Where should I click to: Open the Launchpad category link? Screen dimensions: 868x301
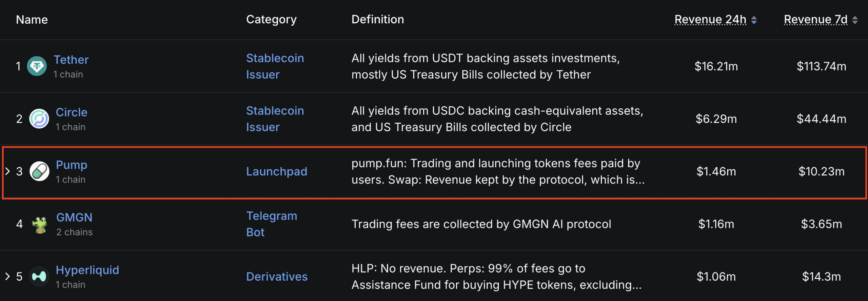pyautogui.click(x=277, y=172)
